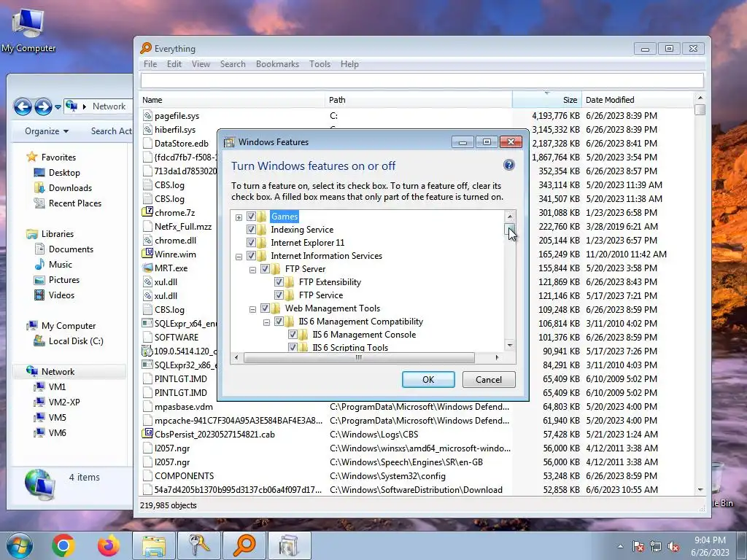Collapse Internet Information Services node

pyautogui.click(x=239, y=257)
